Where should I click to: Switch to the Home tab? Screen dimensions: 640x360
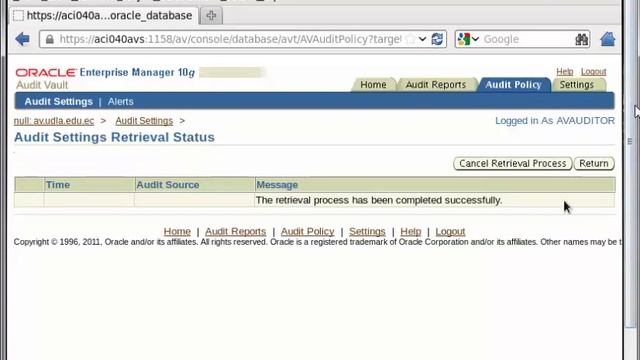coord(373,84)
